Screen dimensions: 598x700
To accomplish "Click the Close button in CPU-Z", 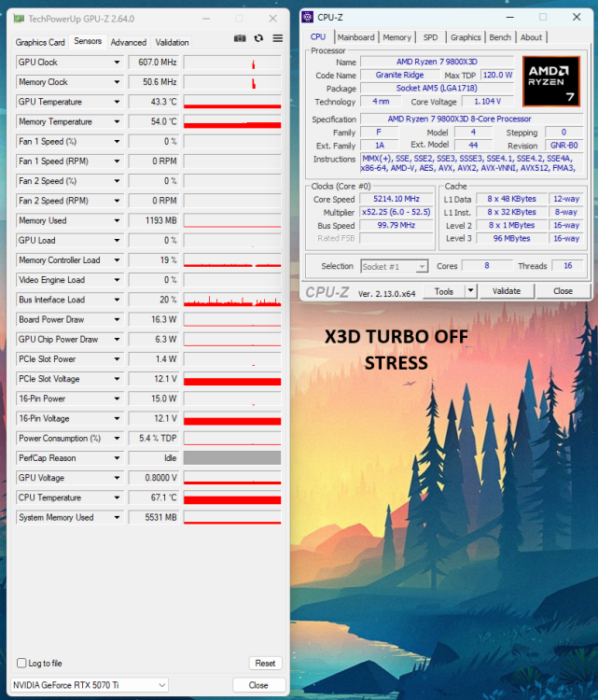I will click(563, 291).
